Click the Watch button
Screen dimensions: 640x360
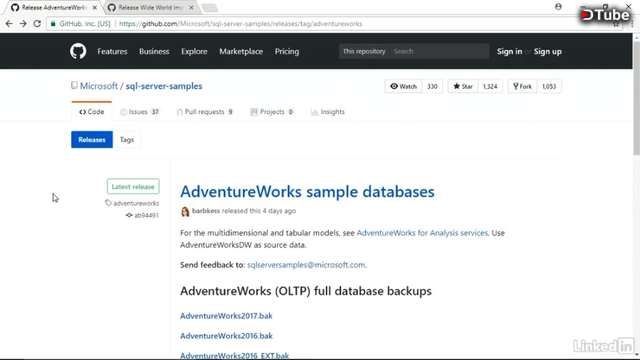(x=403, y=86)
